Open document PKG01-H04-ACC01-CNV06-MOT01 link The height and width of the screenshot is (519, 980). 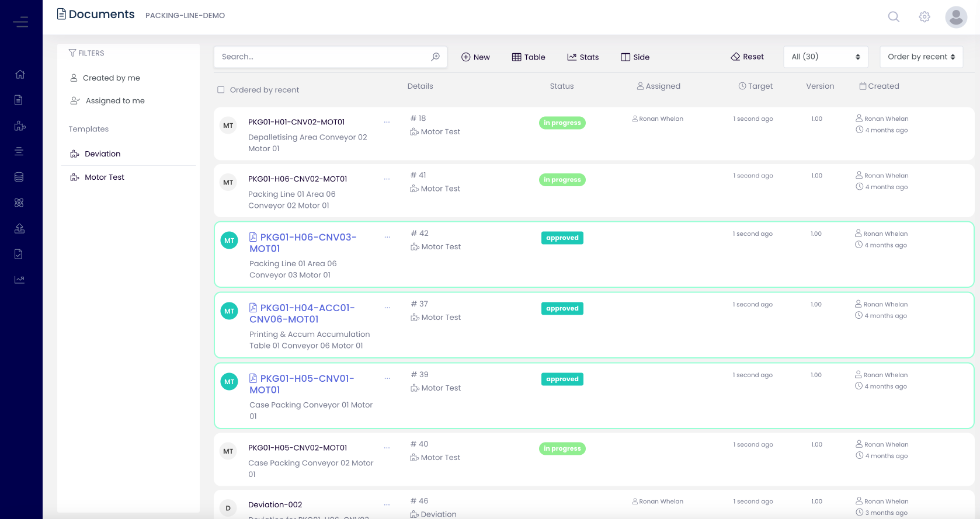[302, 314]
